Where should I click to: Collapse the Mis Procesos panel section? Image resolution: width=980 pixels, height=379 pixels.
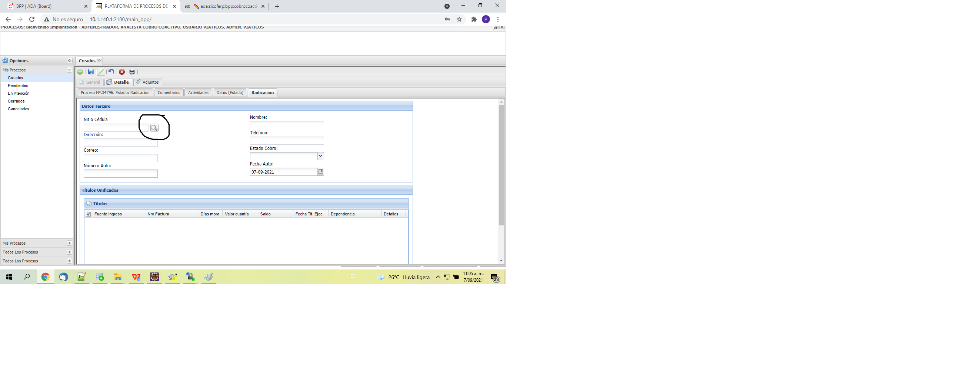coord(69,70)
